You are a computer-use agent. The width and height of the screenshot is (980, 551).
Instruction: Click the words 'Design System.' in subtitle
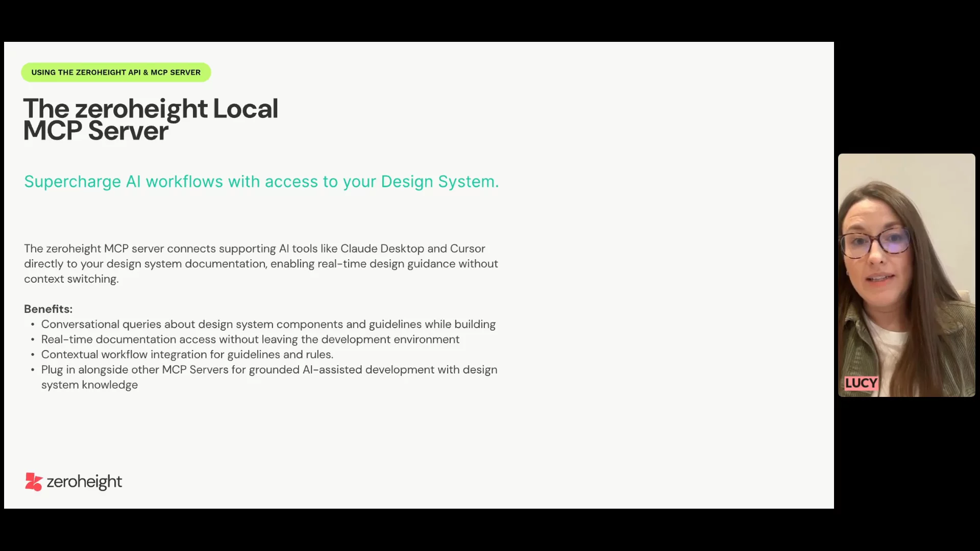tap(439, 182)
